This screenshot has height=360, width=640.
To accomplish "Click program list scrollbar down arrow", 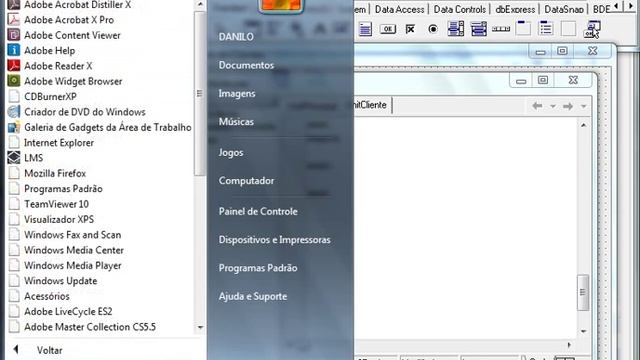I will tap(200, 327).
